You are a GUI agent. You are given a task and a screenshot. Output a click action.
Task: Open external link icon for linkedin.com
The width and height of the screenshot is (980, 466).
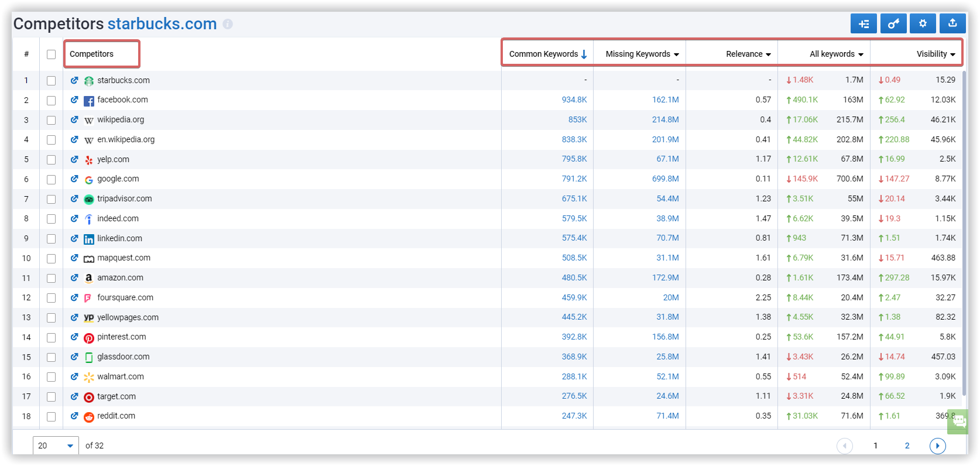tap(74, 238)
